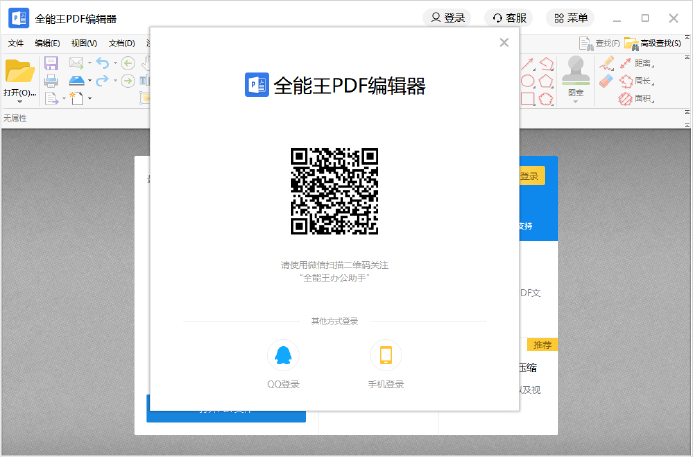693x457 pixels.
Task: Open the 视图(V) menu
Action: pyautogui.click(x=83, y=43)
